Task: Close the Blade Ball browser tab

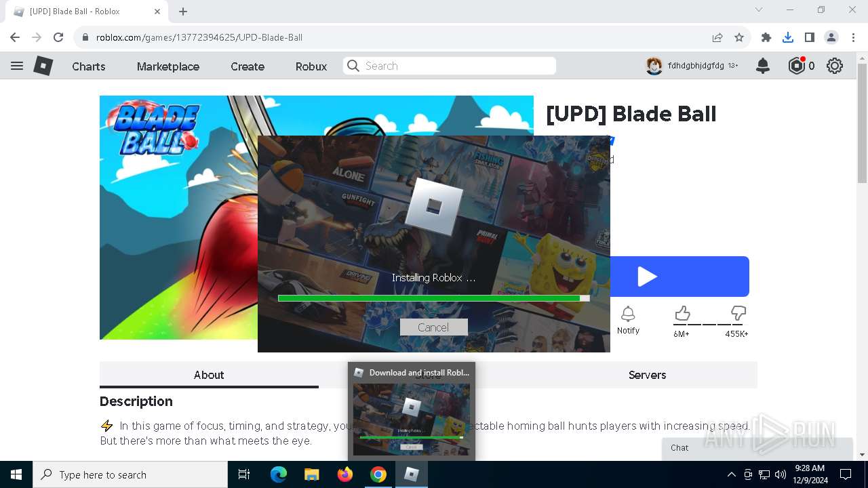Action: pos(157,12)
